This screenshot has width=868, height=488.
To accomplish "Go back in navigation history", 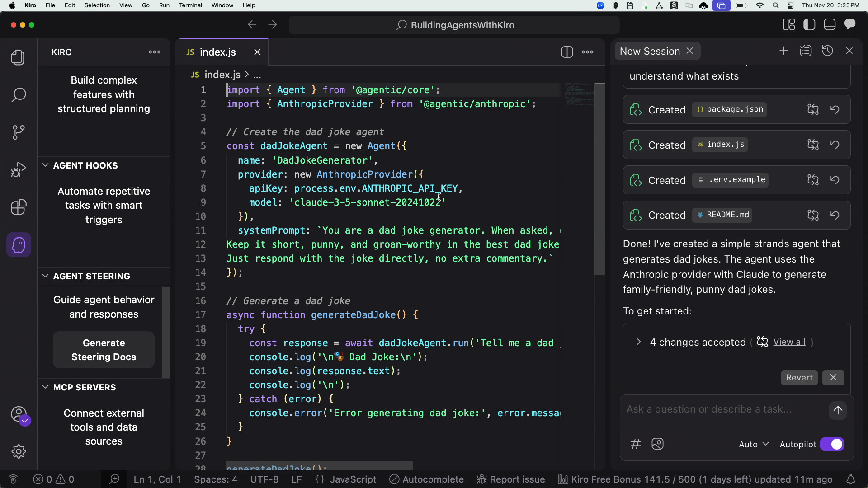I will pyautogui.click(x=252, y=25).
